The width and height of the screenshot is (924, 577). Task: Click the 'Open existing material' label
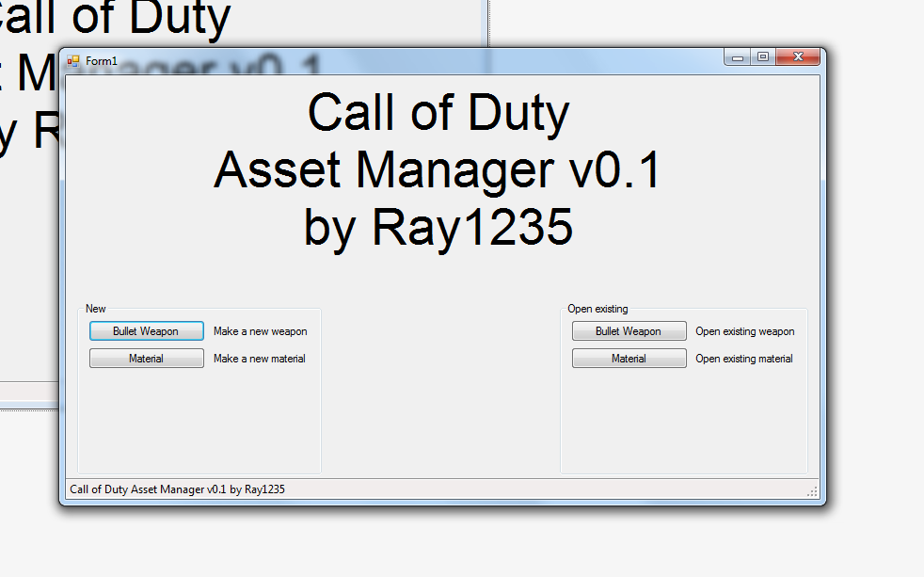point(744,359)
